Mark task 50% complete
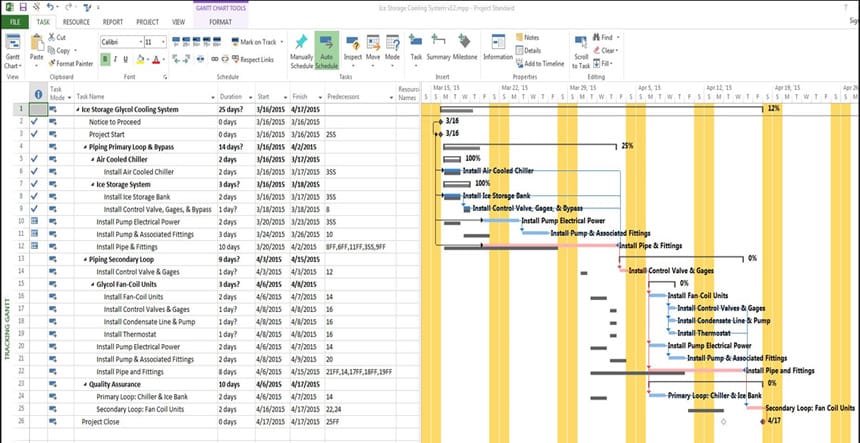 point(197,42)
